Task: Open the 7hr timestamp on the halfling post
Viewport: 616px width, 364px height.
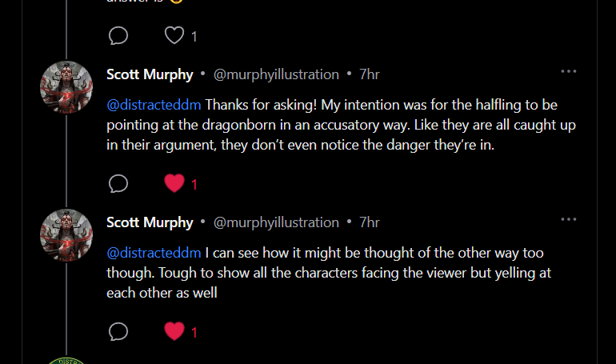Action: (x=369, y=74)
